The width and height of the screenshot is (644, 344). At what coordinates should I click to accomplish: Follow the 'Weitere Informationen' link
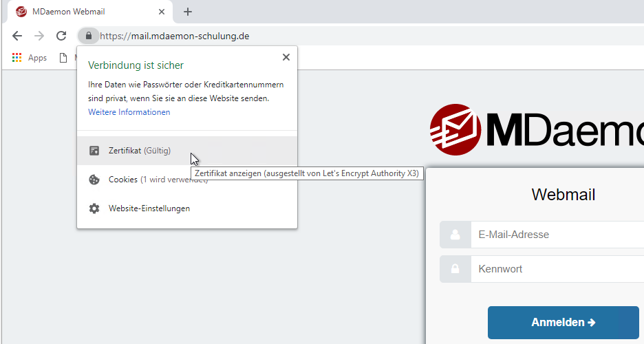129,112
